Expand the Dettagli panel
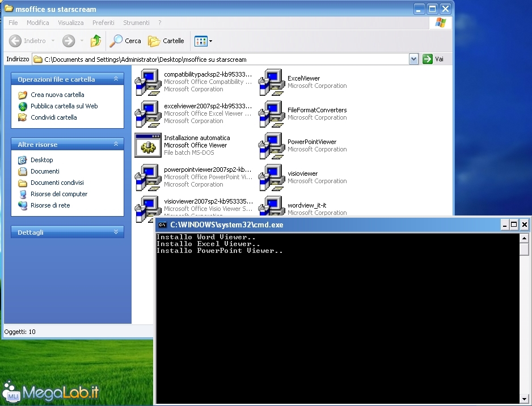The height and width of the screenshot is (406, 532). (116, 232)
